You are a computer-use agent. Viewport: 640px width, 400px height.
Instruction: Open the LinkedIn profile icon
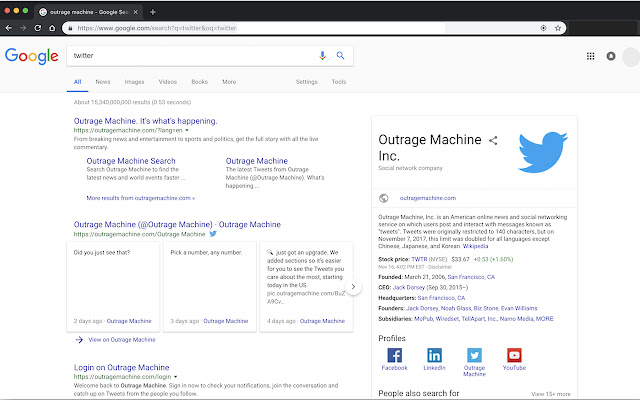point(434,355)
